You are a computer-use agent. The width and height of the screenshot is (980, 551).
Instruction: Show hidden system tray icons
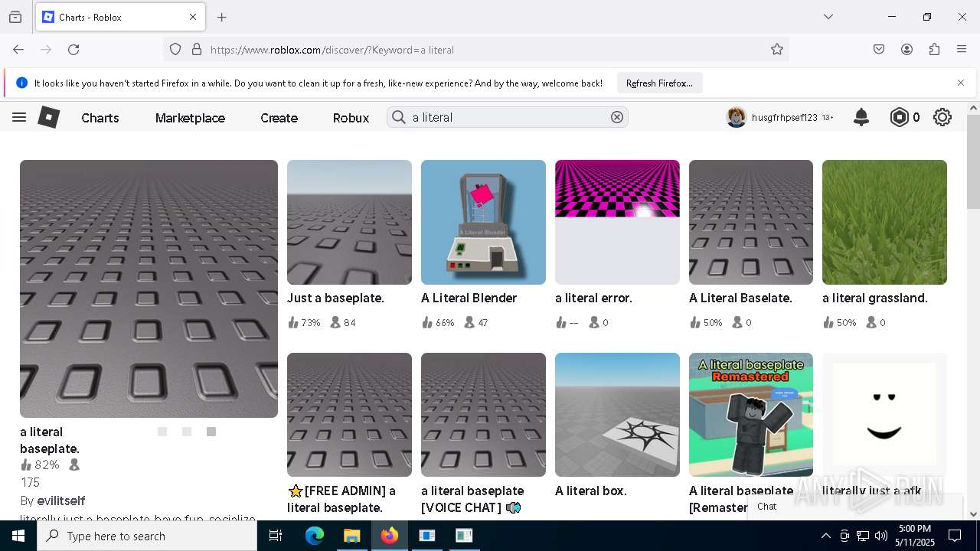825,536
